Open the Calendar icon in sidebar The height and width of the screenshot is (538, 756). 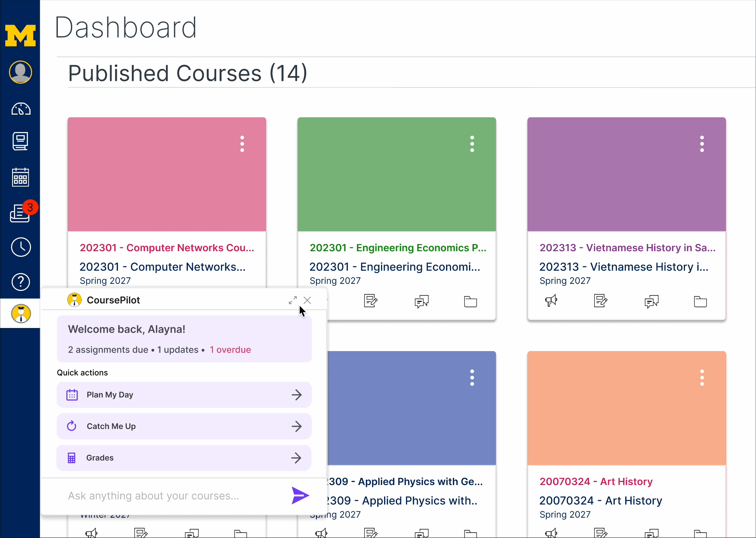tap(20, 177)
